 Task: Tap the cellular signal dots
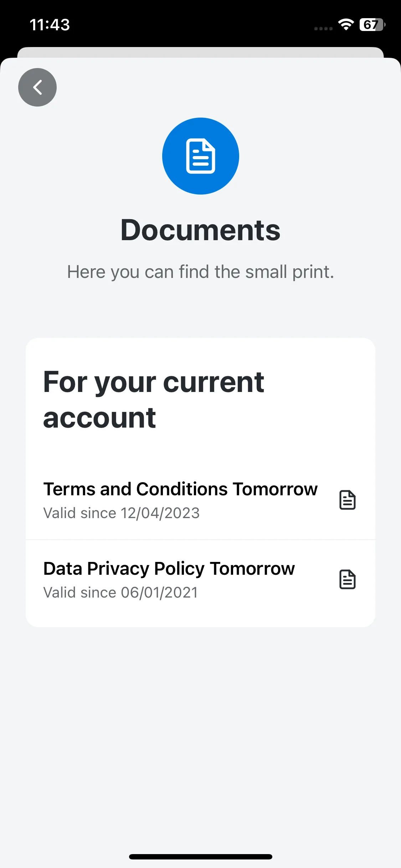coord(323,29)
